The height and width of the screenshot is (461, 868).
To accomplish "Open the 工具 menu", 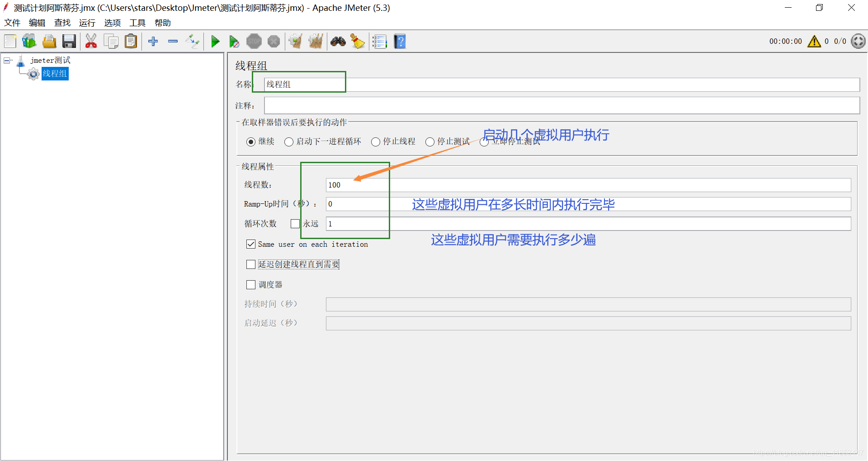I will (137, 23).
